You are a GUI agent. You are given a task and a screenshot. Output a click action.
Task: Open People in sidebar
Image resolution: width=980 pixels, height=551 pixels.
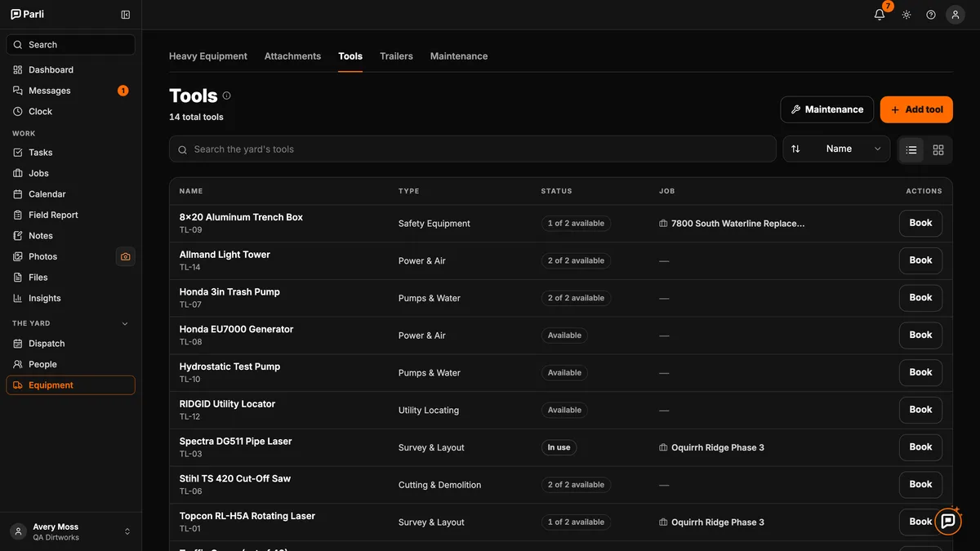(71, 364)
